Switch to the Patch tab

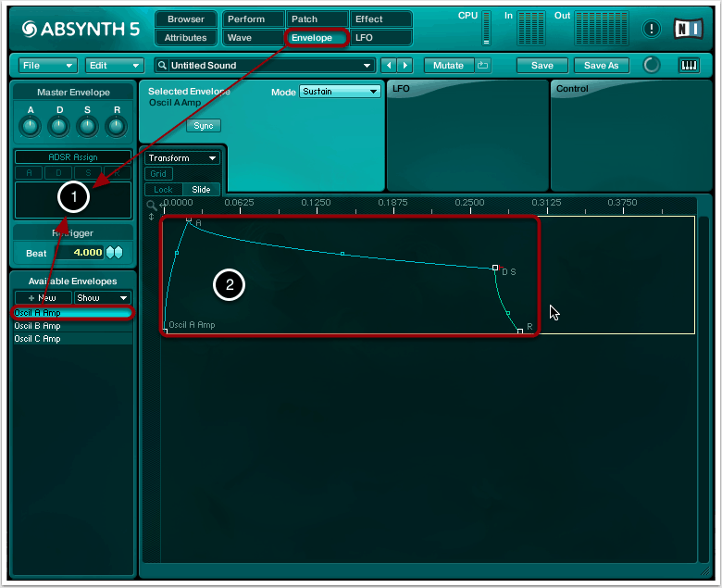(x=317, y=19)
